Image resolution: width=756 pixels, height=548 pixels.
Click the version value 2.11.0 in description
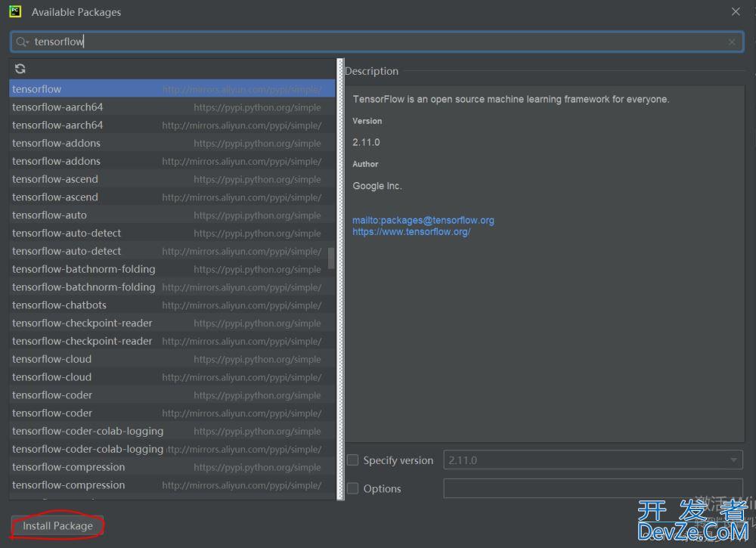click(x=366, y=142)
